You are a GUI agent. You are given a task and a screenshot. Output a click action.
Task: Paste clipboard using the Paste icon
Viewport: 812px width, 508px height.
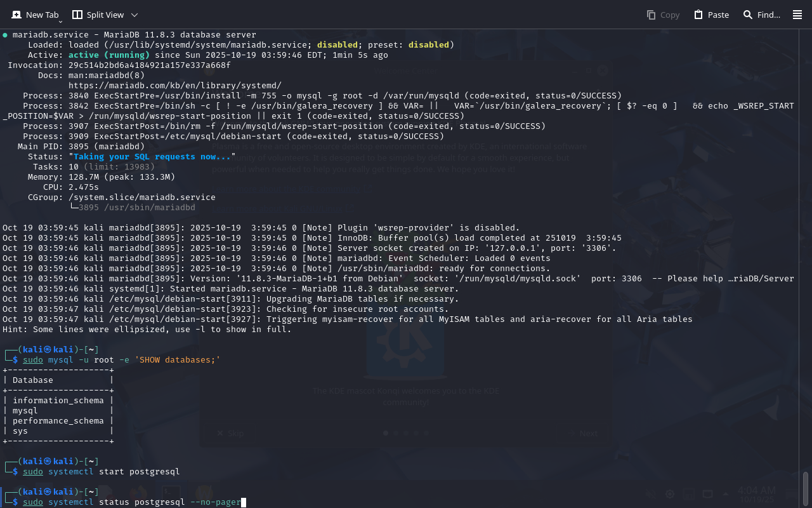coord(698,15)
